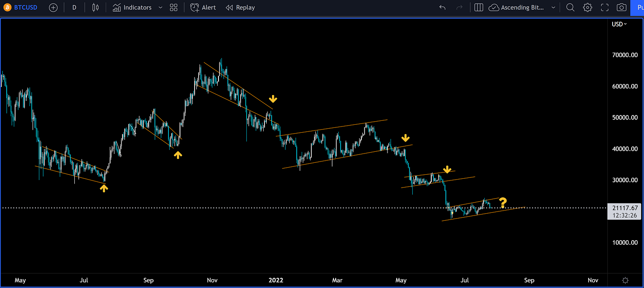
Task: Open chart settings gear in toolbar
Action: pos(587,8)
